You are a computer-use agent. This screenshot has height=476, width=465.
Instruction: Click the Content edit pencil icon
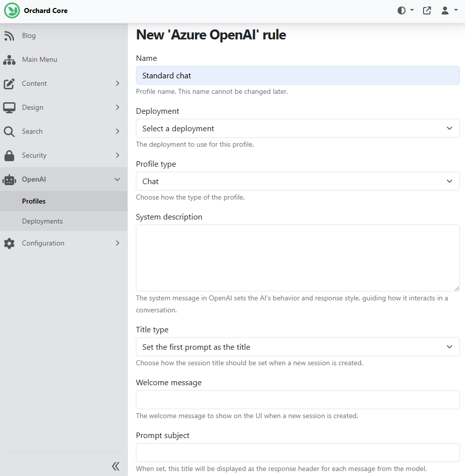pos(9,84)
